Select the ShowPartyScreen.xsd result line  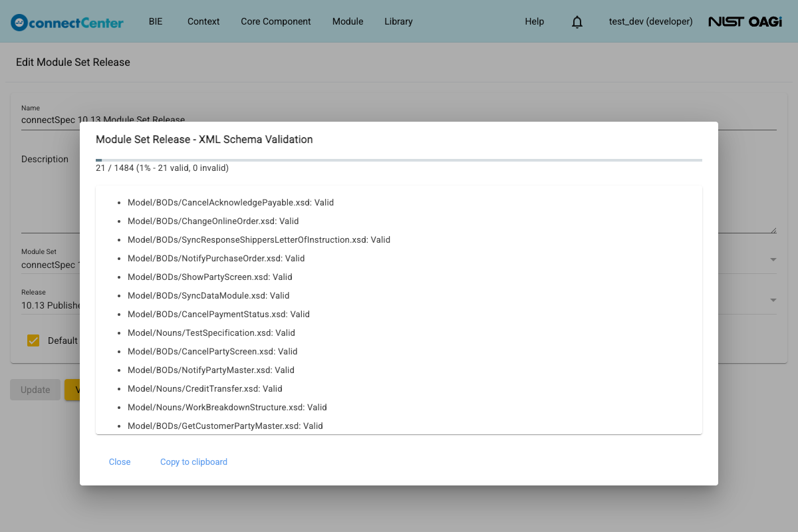[210, 277]
